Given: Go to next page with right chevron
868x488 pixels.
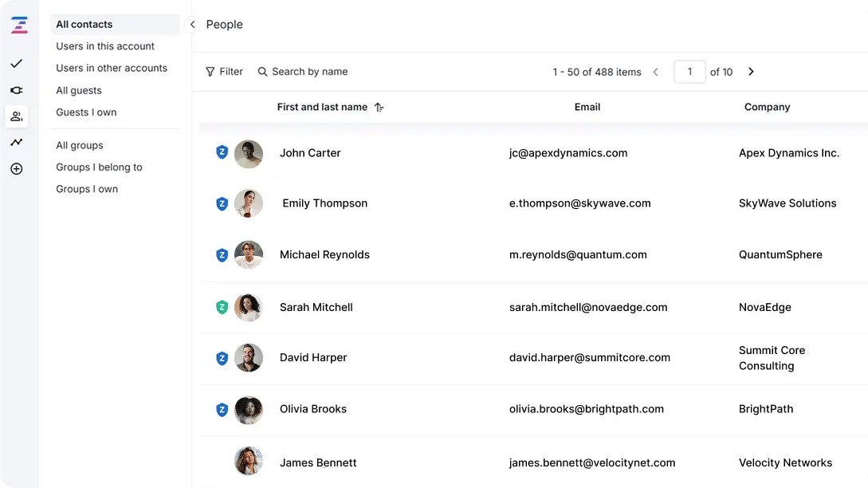Looking at the screenshot, I should click(750, 71).
